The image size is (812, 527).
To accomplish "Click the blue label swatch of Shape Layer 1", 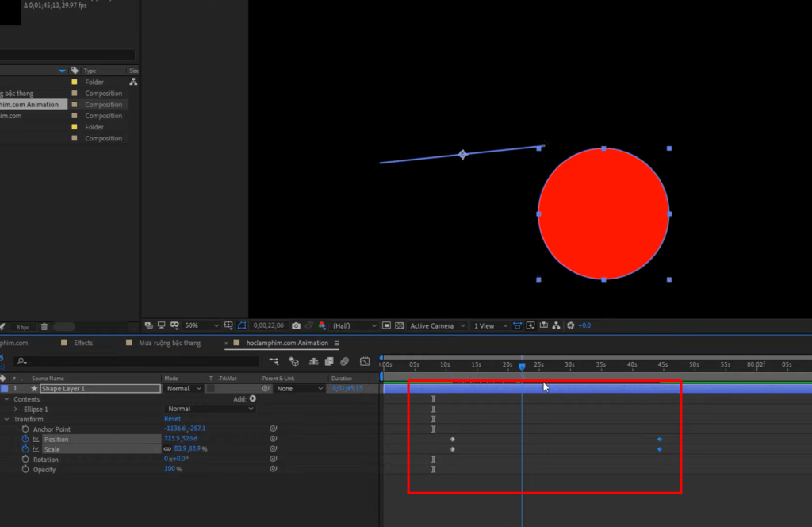I will point(4,388).
